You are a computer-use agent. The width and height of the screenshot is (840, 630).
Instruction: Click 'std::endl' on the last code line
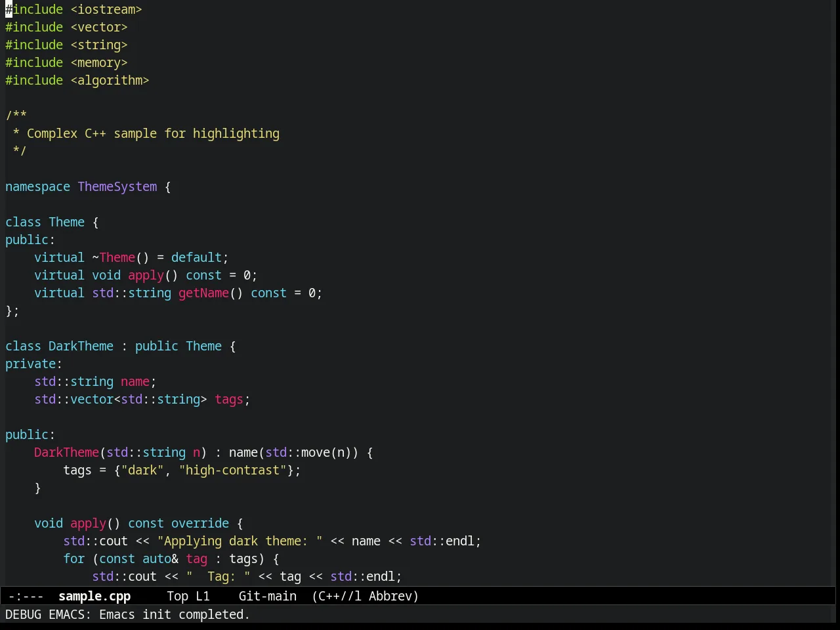tap(362, 576)
